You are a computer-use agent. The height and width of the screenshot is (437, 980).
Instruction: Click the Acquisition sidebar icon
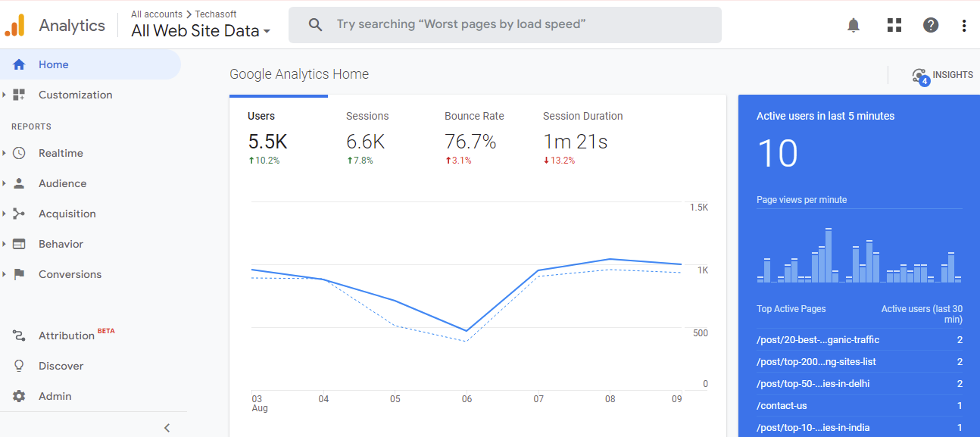tap(17, 214)
